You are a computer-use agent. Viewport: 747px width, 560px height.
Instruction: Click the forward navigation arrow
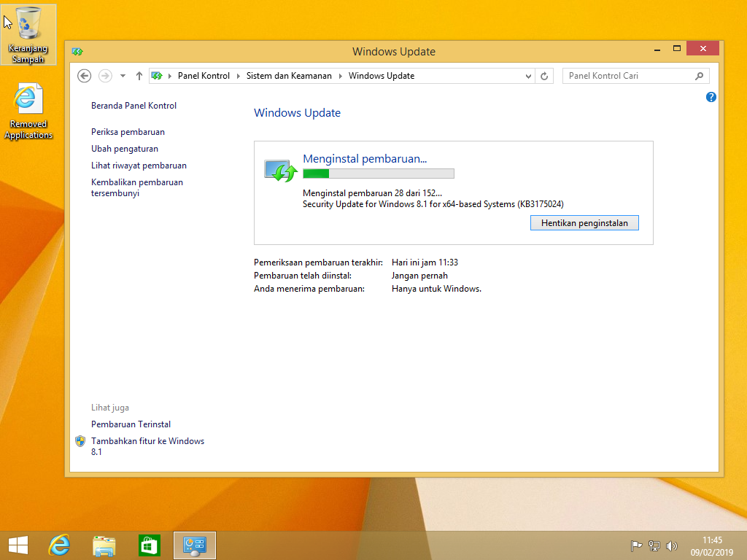[x=105, y=76]
